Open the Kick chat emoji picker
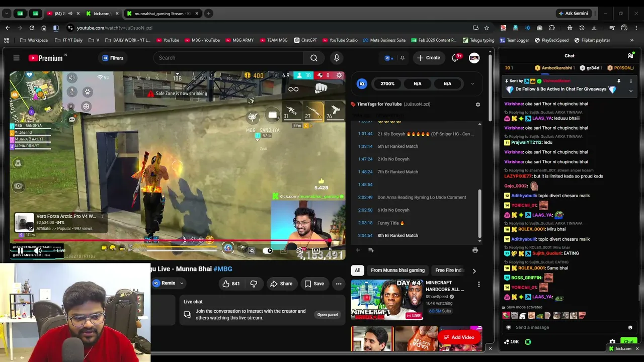The width and height of the screenshot is (644, 362). [630, 327]
